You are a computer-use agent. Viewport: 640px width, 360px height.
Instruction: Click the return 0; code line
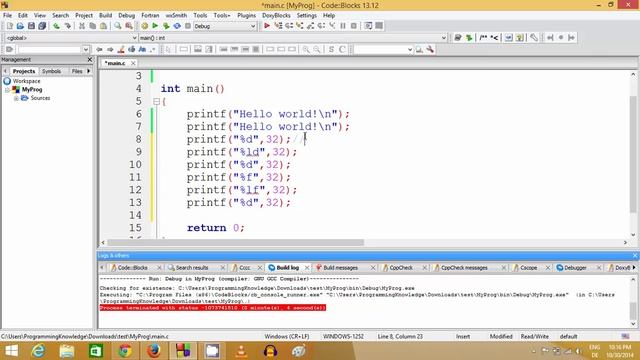click(216, 228)
